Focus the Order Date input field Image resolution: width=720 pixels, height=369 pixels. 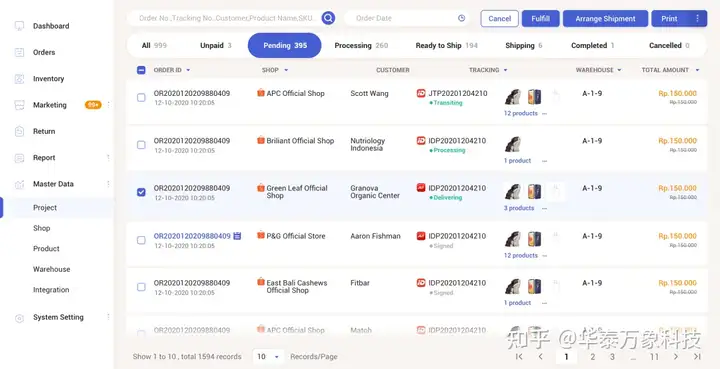[x=406, y=18]
